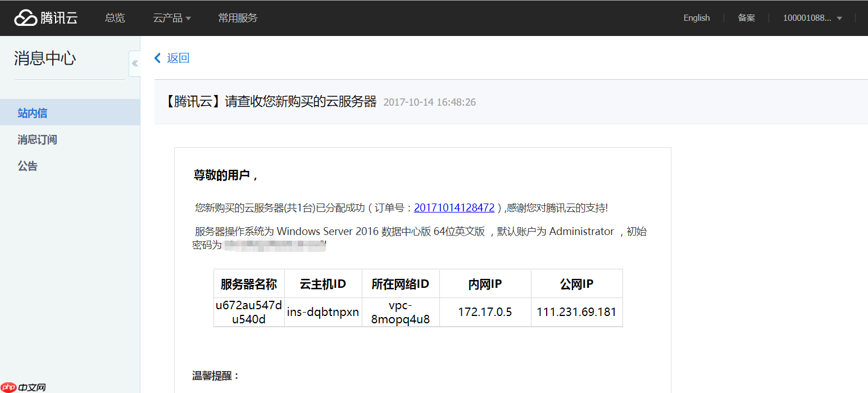Switch to the 总览 menu item
This screenshot has height=393, width=868.
coord(115,17)
